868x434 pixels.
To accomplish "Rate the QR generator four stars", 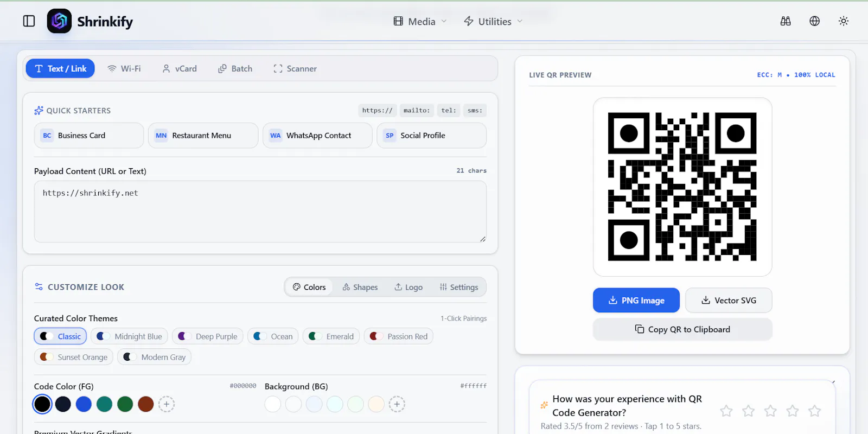I will coord(793,411).
